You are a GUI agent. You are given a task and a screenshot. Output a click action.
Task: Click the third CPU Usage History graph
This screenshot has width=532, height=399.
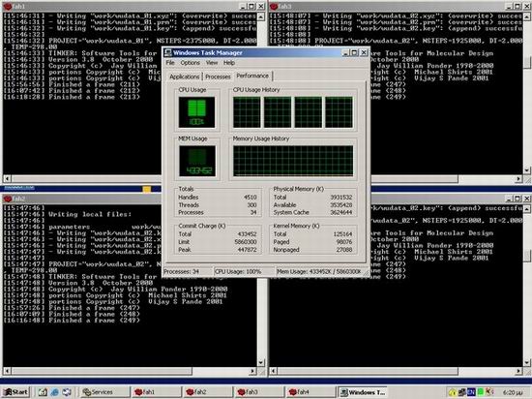308,112
